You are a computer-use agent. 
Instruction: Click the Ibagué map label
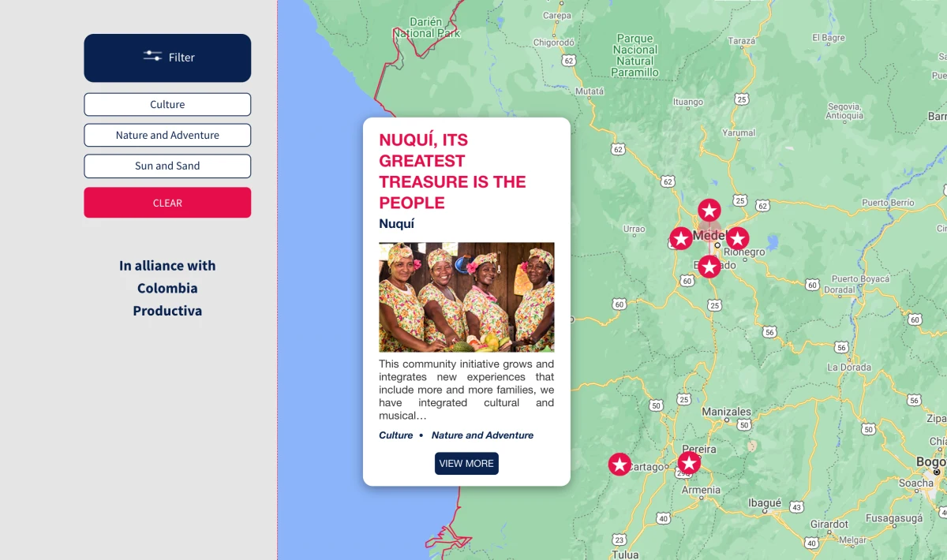point(764,502)
